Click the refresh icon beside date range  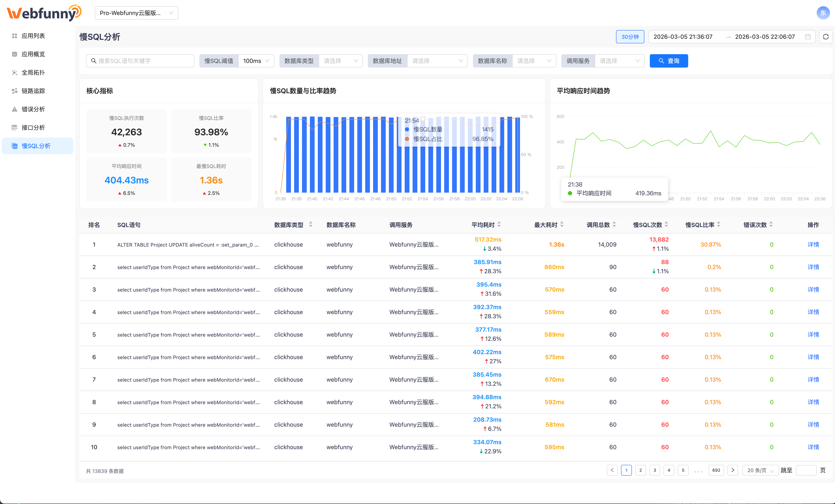[825, 37]
